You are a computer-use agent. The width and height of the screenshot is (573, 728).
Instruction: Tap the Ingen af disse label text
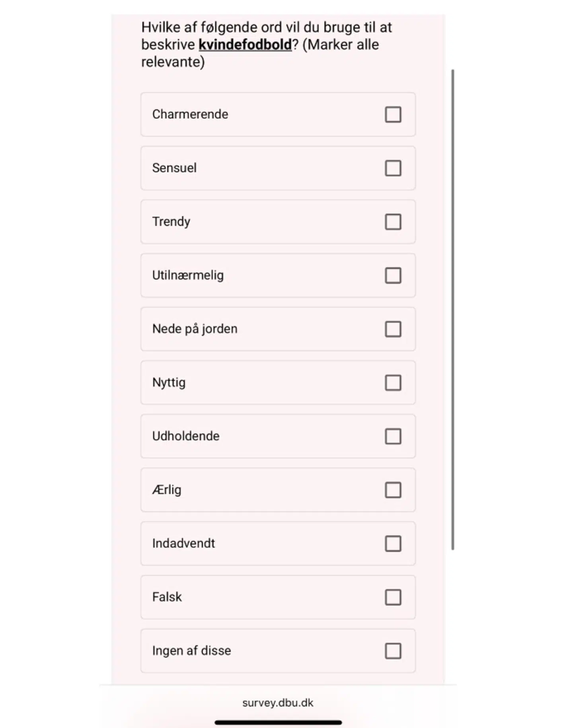click(191, 650)
